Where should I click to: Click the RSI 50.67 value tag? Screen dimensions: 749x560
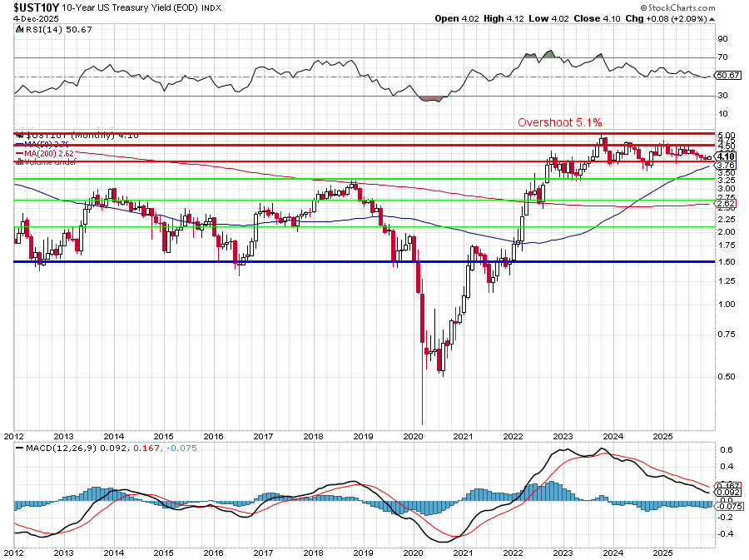(728, 76)
